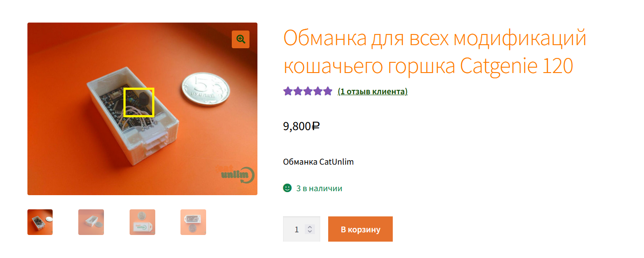Viewport: 644px width, 258px height.
Task: Click the '3 в наличии' stock label
Action: [x=319, y=189]
